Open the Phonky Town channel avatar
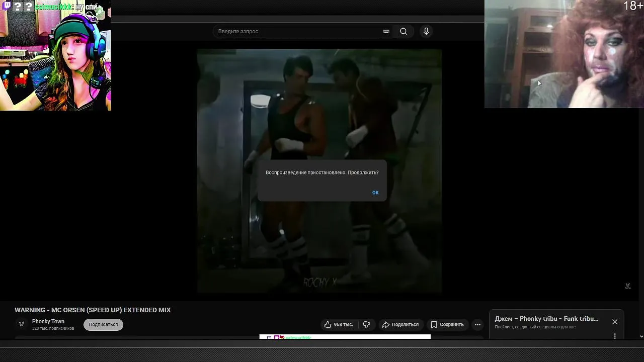Image resolution: width=644 pixels, height=362 pixels. click(21, 324)
